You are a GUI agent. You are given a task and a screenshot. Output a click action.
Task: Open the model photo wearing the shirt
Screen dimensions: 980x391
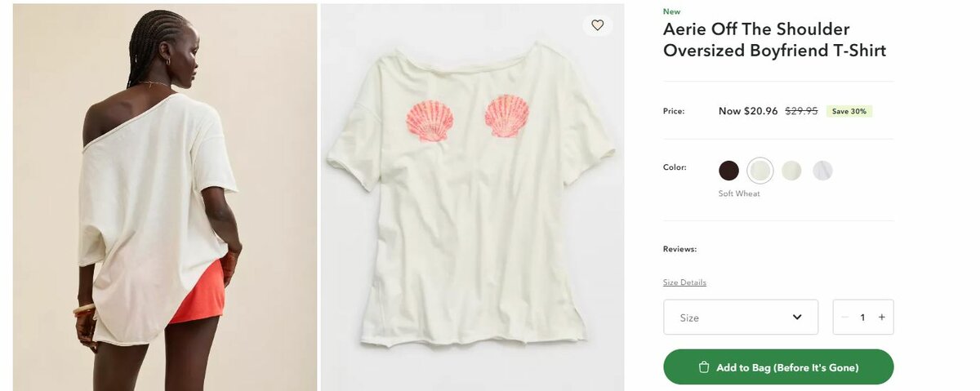pos(164,197)
